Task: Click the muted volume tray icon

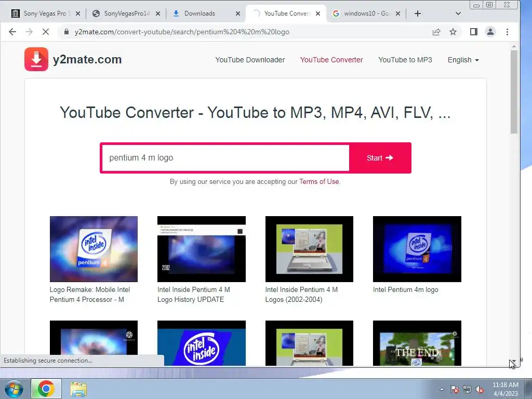Action: coord(480,390)
